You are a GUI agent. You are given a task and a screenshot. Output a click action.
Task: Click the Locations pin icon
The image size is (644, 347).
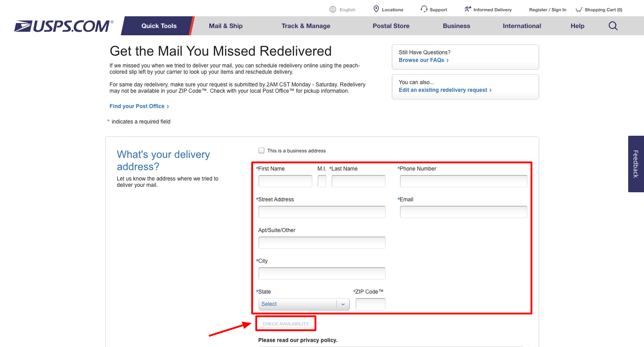tap(376, 9)
